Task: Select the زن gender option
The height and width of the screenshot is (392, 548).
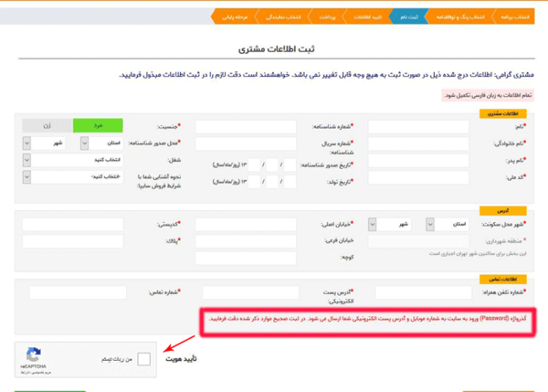Action: (x=47, y=125)
